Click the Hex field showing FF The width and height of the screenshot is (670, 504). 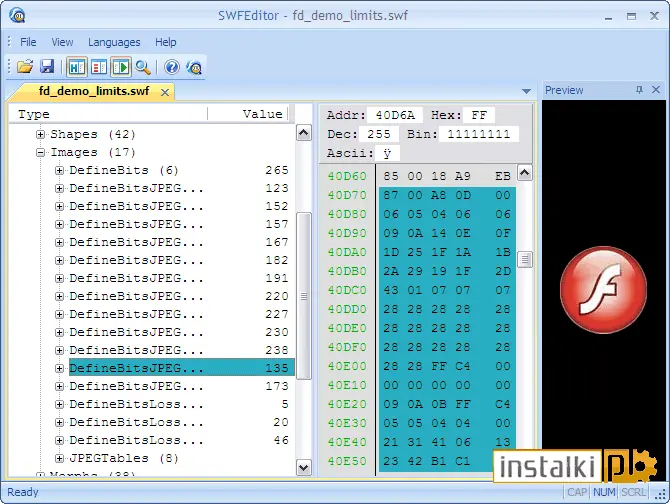[479, 115]
